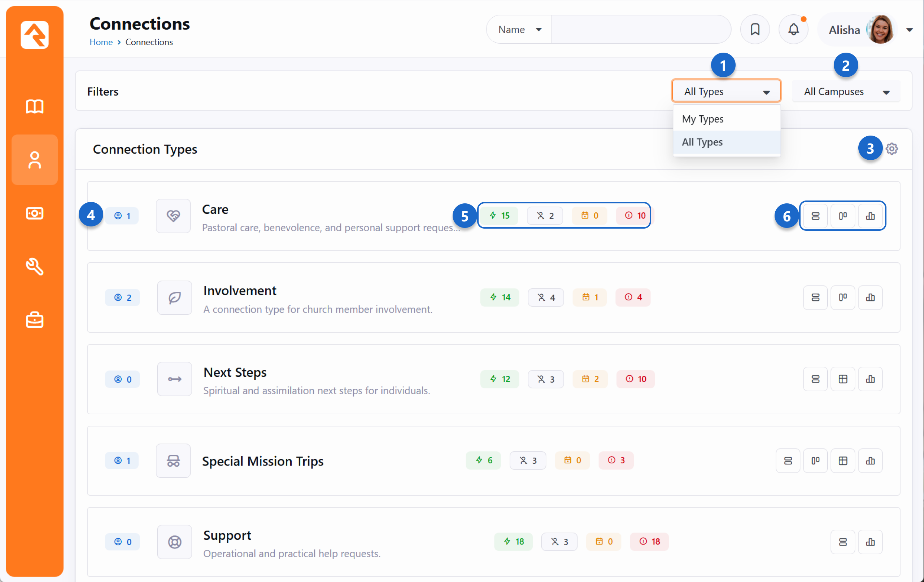924x582 pixels.
Task: Open board view for Involvement row
Action: pos(842,297)
